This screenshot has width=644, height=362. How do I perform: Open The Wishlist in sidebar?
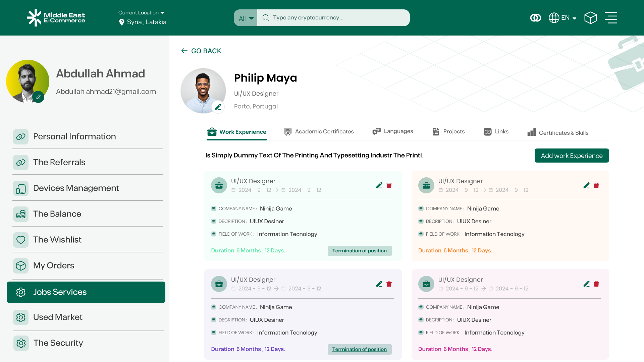[57, 240]
